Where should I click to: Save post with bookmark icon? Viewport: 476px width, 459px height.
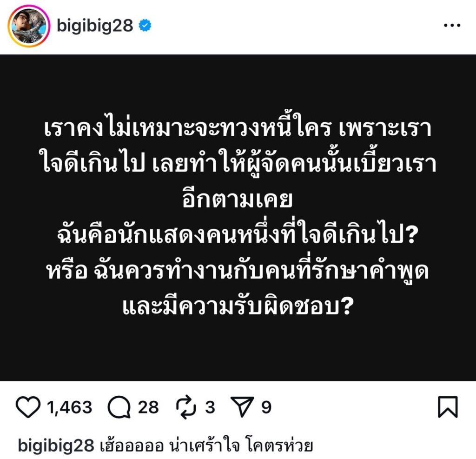448,407
